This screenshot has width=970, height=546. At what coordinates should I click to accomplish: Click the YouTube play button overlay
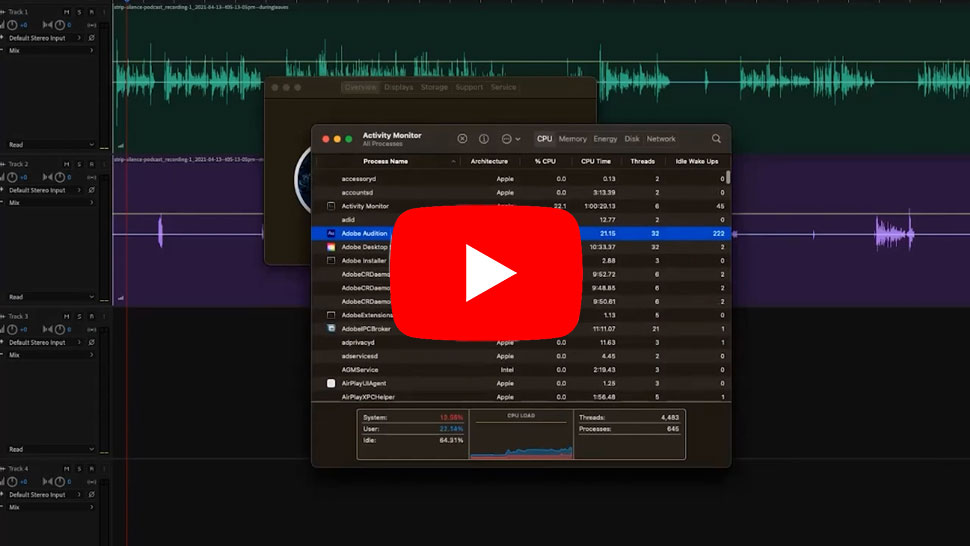pyautogui.click(x=484, y=273)
